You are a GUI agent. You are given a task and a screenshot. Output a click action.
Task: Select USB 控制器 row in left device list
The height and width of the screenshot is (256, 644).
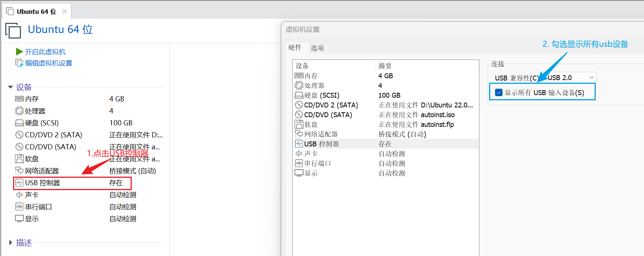[x=89, y=183]
